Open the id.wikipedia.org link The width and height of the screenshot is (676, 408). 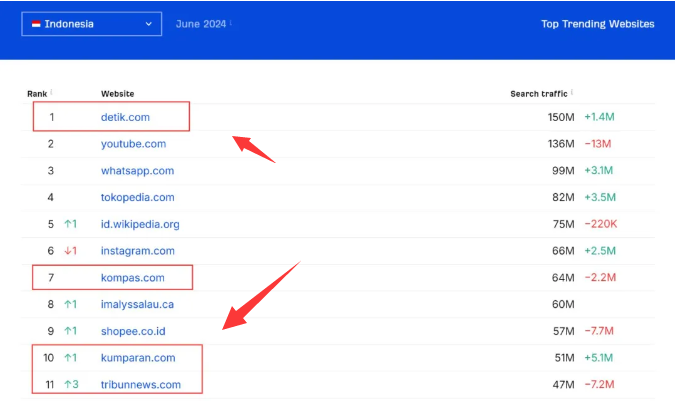click(x=140, y=224)
